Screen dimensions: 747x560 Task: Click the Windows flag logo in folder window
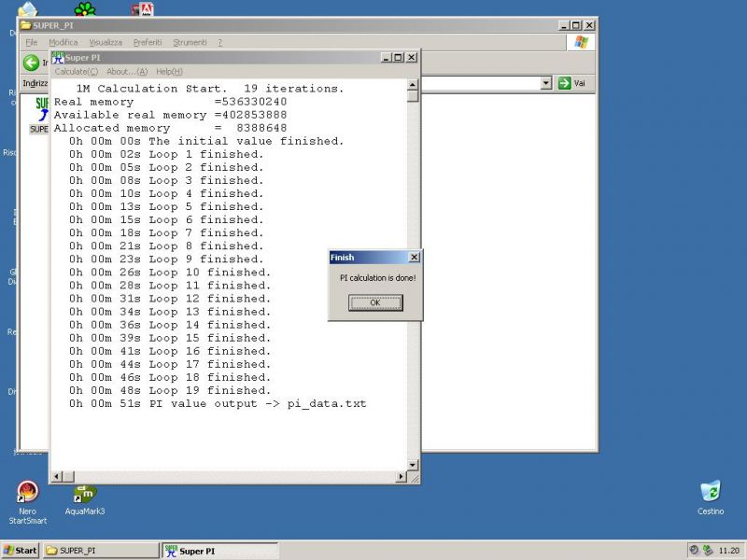click(581, 42)
